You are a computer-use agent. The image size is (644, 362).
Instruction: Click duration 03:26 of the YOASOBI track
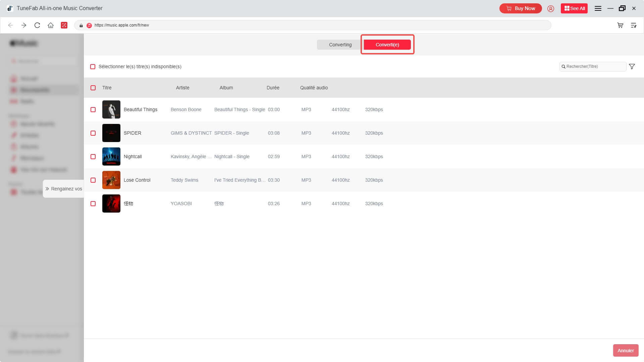coord(274,203)
